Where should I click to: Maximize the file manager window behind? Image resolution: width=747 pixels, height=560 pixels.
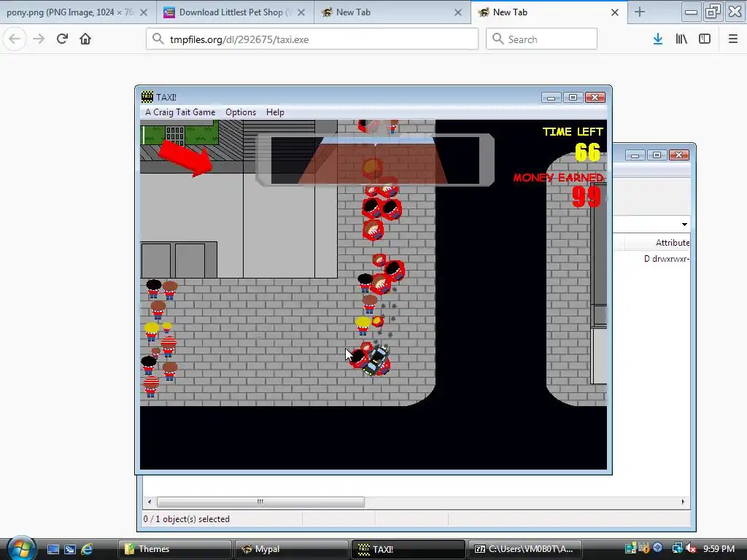pyautogui.click(x=657, y=155)
